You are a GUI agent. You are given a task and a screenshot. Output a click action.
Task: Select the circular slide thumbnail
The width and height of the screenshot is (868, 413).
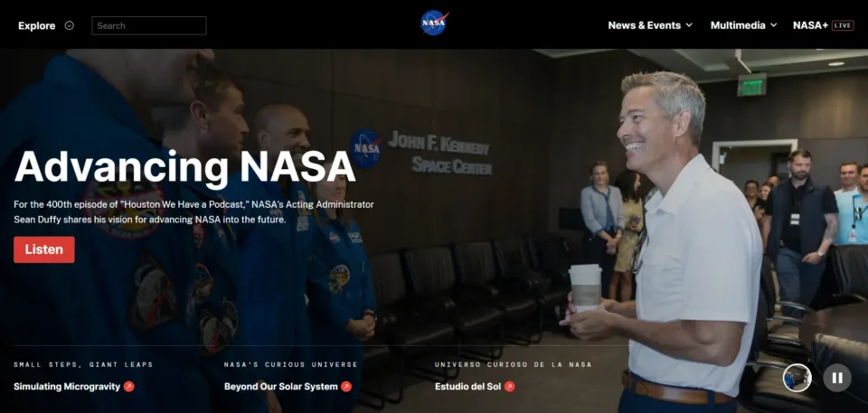tap(797, 378)
